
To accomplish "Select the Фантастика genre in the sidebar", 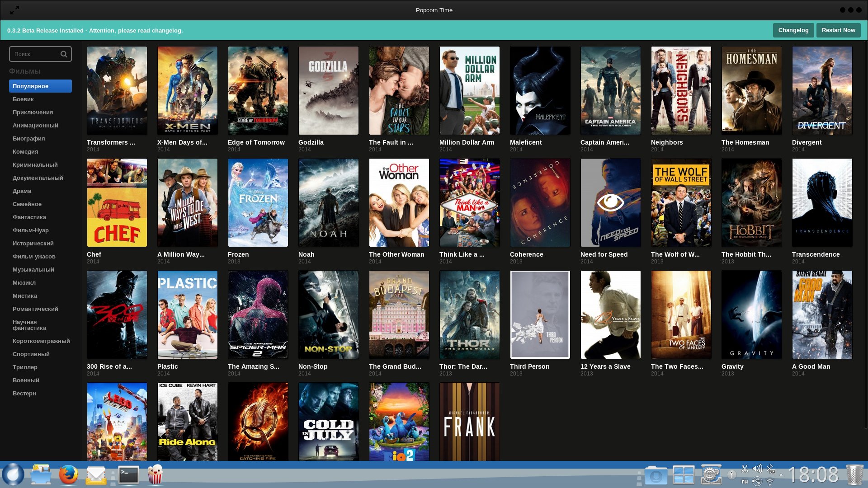I will (x=29, y=217).
